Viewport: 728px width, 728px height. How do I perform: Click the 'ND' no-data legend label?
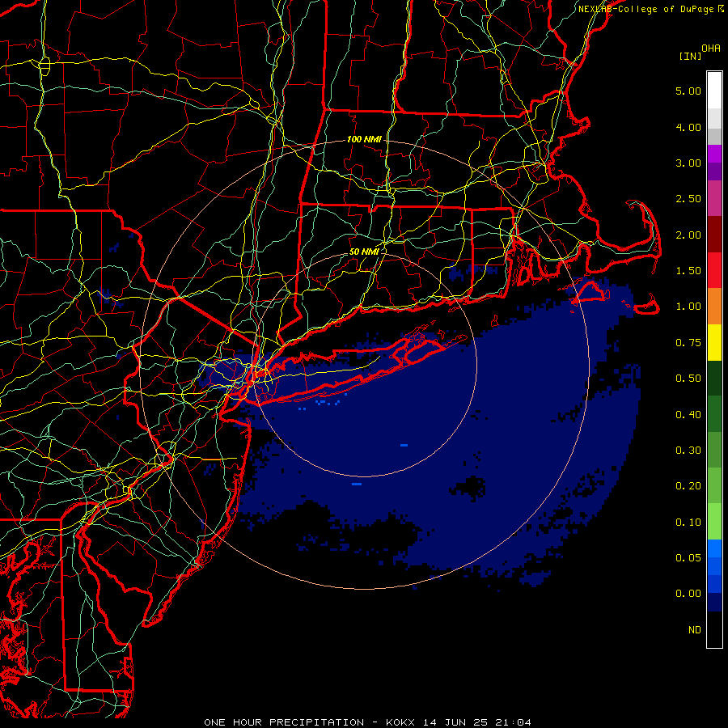point(695,630)
